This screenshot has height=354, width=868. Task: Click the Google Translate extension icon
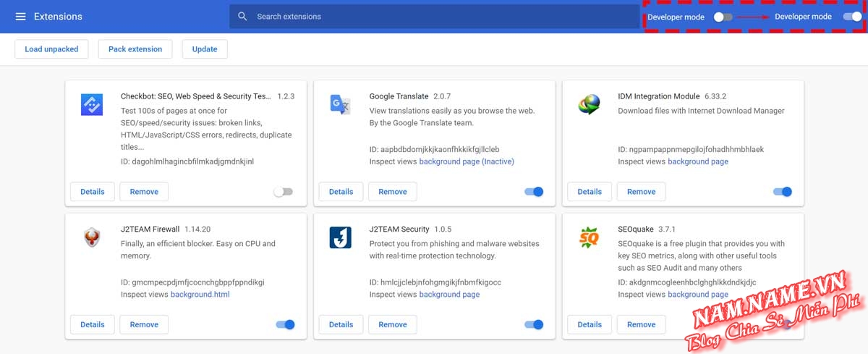340,105
